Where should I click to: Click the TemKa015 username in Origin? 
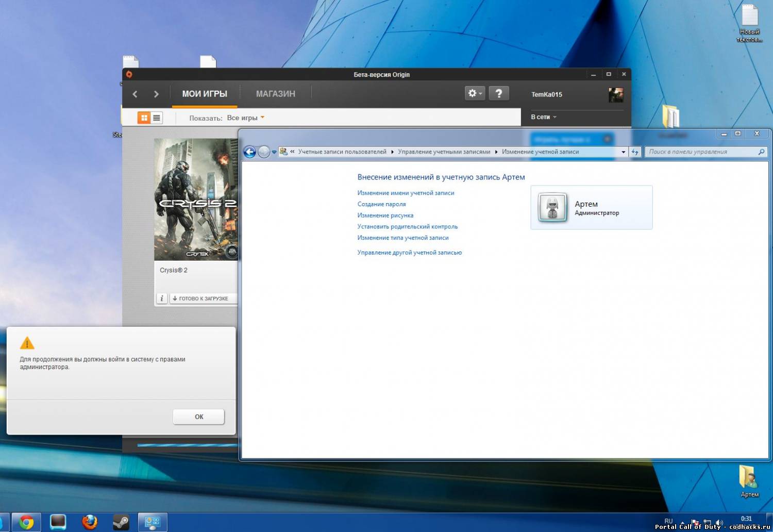point(547,94)
